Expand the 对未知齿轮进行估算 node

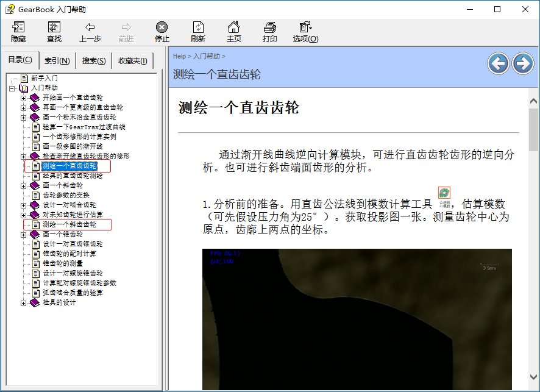(x=23, y=215)
